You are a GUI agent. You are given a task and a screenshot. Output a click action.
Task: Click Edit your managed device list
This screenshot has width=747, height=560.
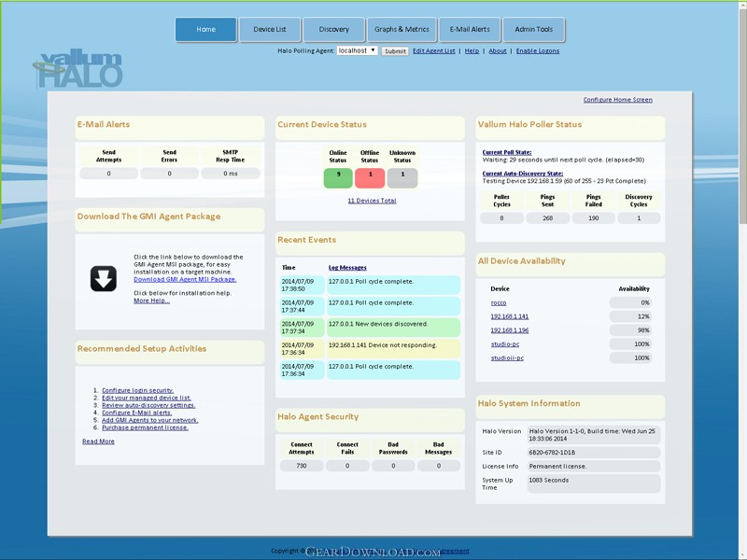(x=147, y=398)
